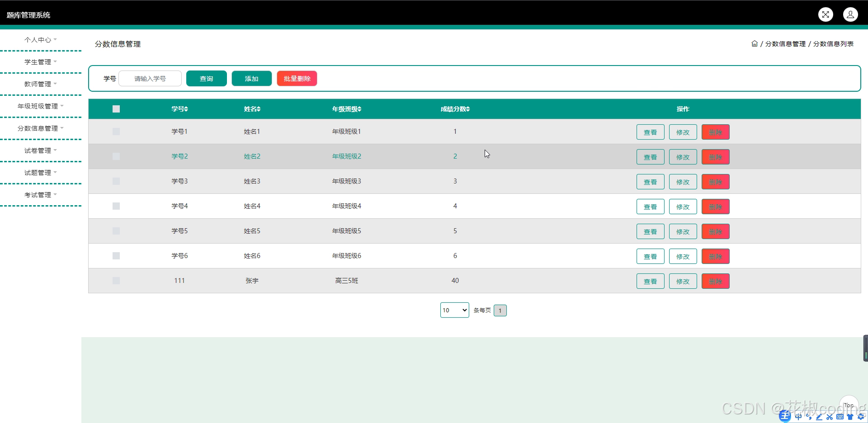Expand the 个人中心 sidebar menu

(41, 40)
